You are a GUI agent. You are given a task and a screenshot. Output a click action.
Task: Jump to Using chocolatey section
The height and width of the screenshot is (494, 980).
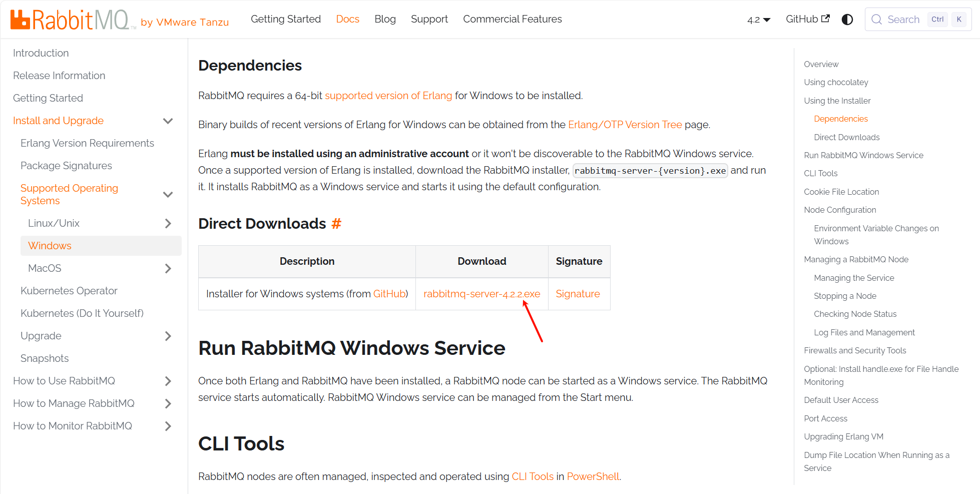836,82
